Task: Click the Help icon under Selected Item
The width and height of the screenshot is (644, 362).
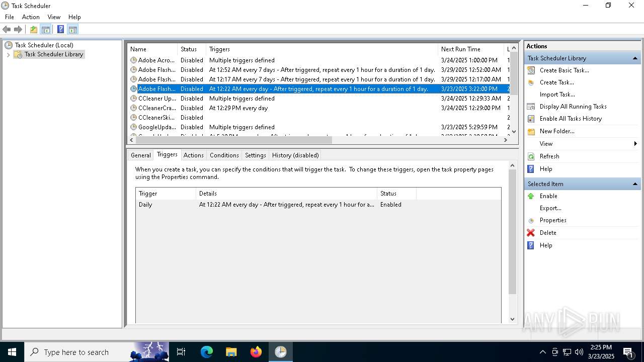Action: point(531,245)
